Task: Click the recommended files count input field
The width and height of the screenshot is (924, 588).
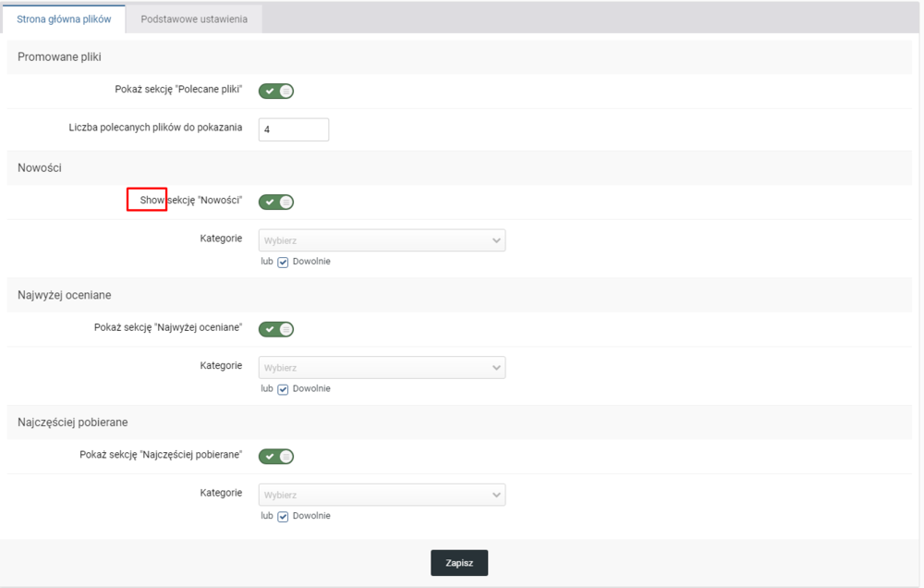Action: pyautogui.click(x=293, y=129)
